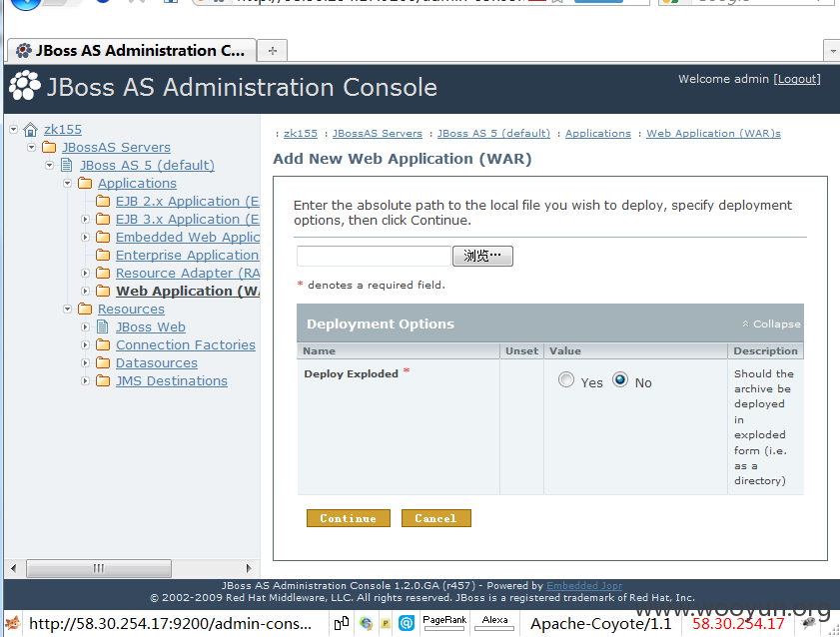Collapse the Deployment Options panel
The height and width of the screenshot is (637, 840).
coord(771,323)
